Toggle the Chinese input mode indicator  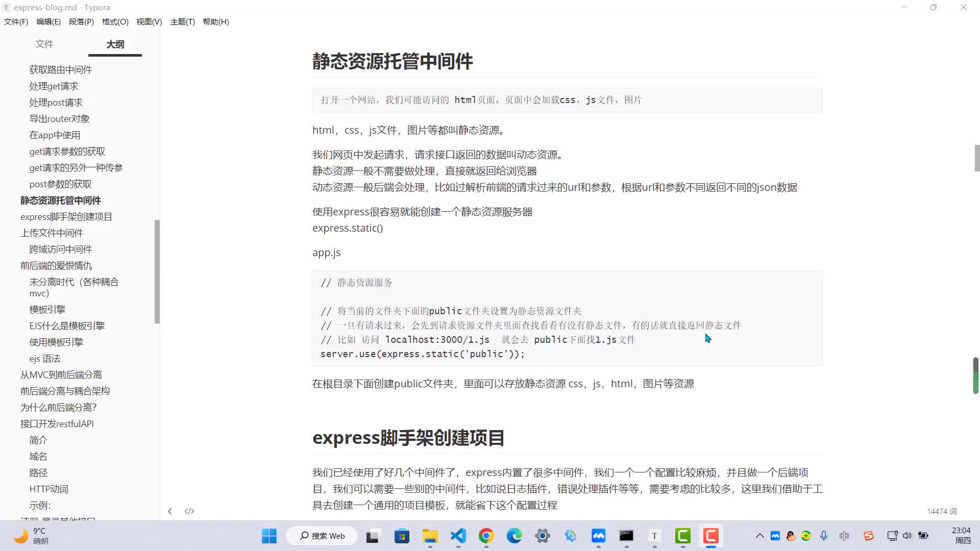coord(844,536)
